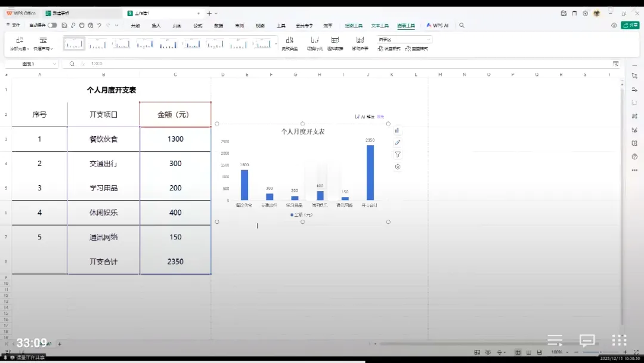This screenshot has width=644, height=363.
Task: Switch to the text tools tab
Action: [x=379, y=26]
